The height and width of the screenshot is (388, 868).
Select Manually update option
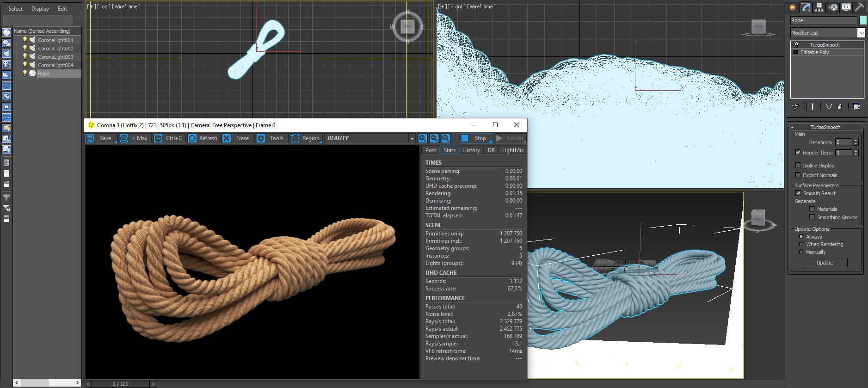pyautogui.click(x=801, y=252)
